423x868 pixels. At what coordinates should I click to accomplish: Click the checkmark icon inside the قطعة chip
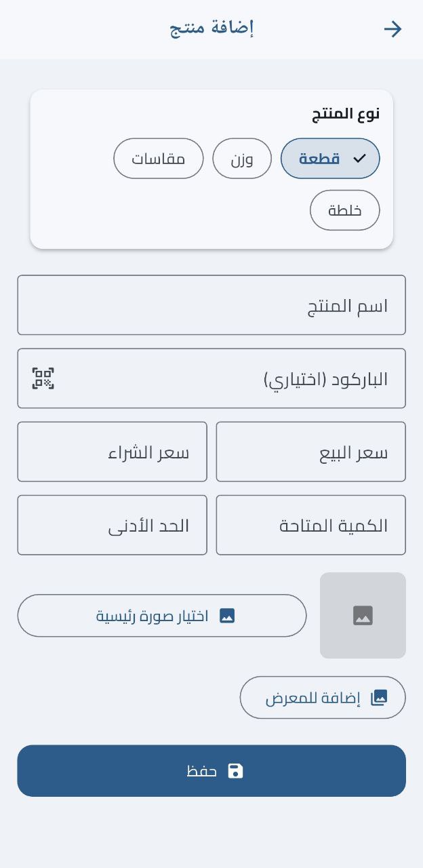pyautogui.click(x=358, y=158)
